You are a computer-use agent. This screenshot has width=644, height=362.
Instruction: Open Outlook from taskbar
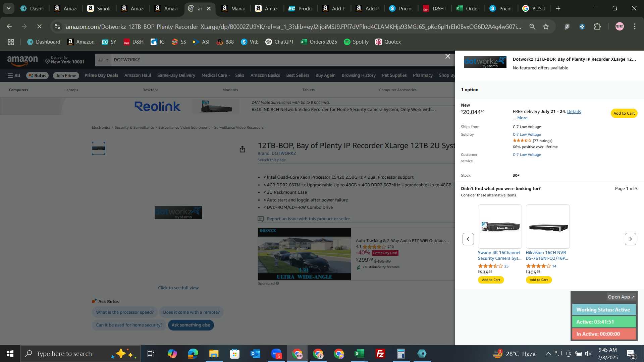(255, 353)
